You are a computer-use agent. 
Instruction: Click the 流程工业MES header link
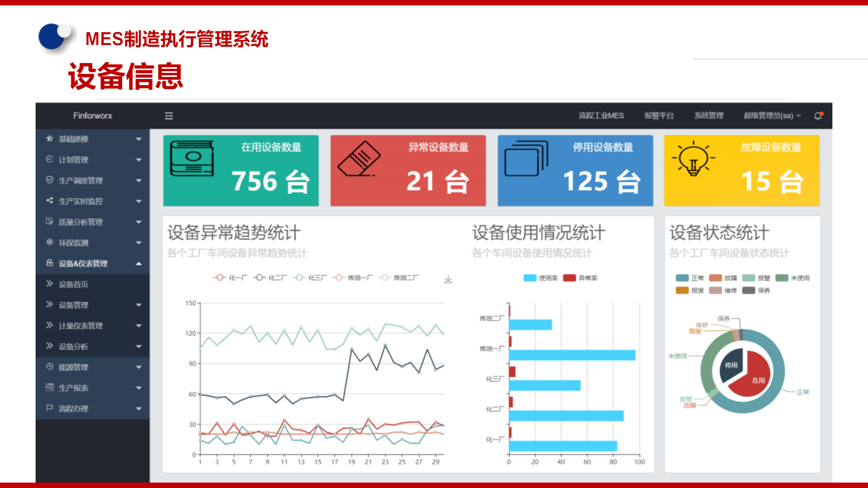601,116
